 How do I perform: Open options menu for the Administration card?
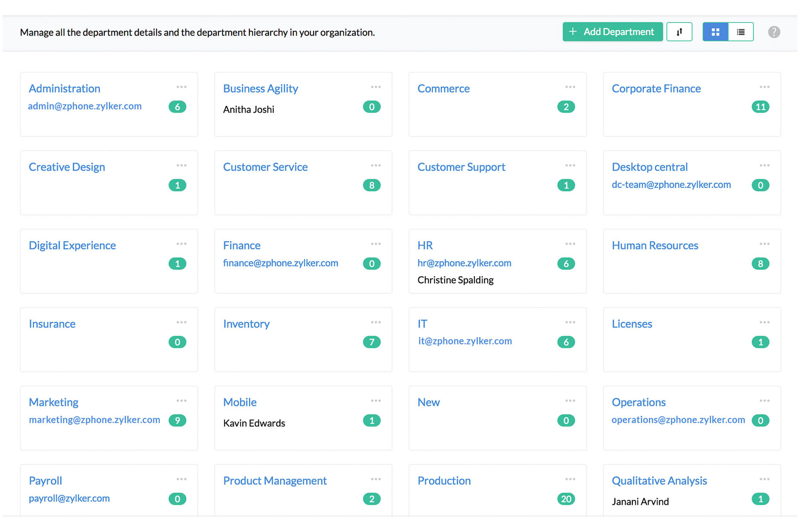tap(182, 86)
